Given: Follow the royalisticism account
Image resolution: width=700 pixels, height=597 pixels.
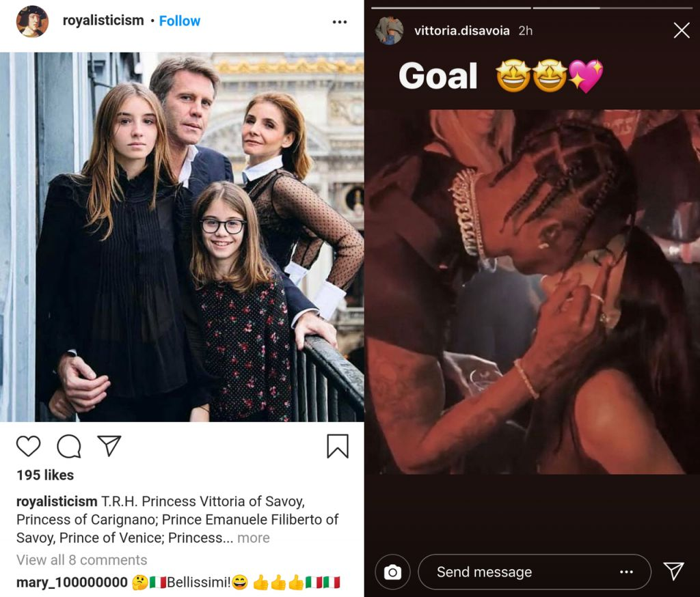Looking at the screenshot, I should (180, 20).
